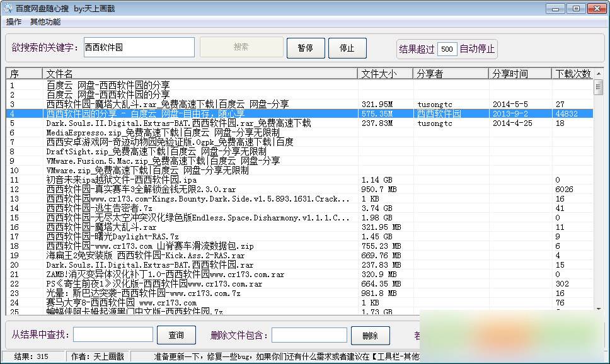Sort by 分享者 column header

pos(450,74)
